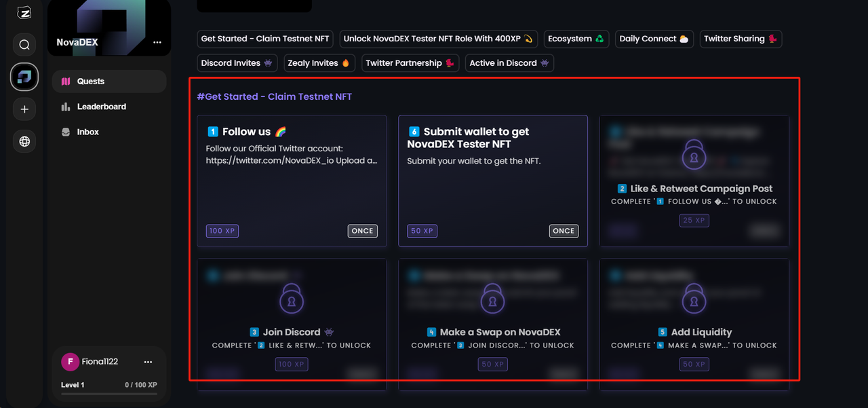
Task: Click the 50 XP badge on Submit wallet
Action: [x=423, y=231]
